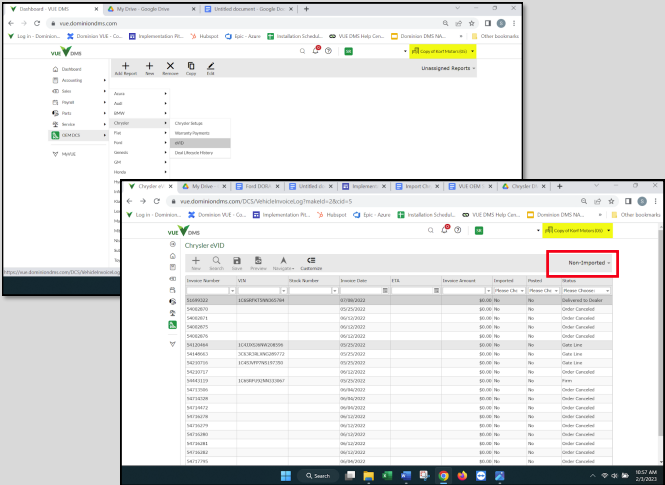The height and width of the screenshot is (485, 665).
Task: Click the Customize columns icon
Action: point(311,260)
